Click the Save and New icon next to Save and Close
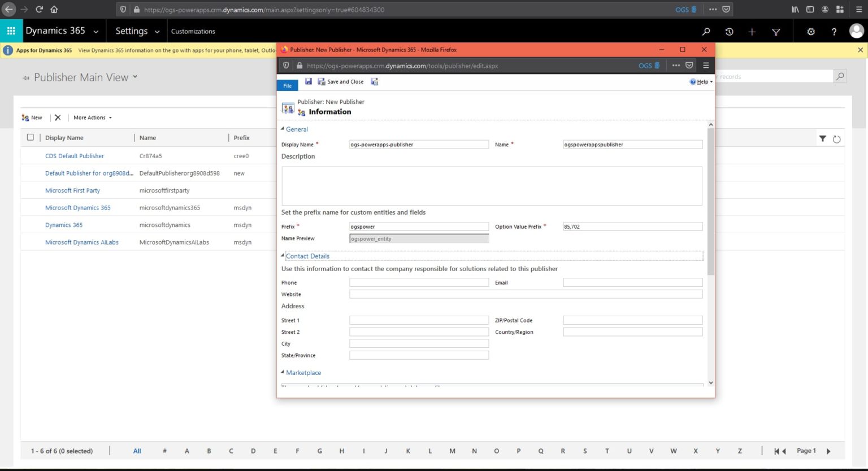The width and height of the screenshot is (868, 471). (374, 81)
